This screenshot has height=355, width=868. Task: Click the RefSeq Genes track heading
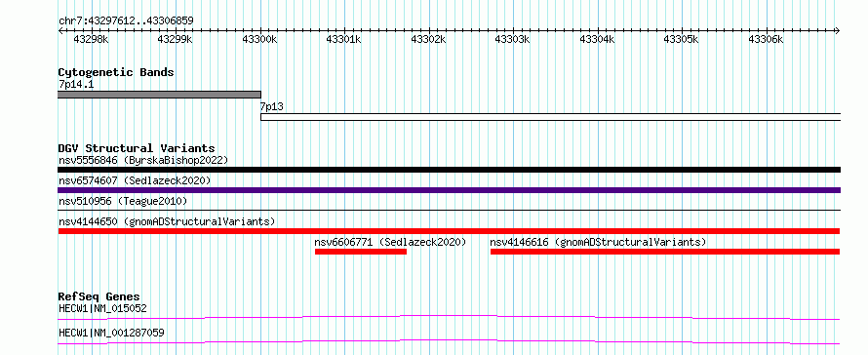point(99,296)
